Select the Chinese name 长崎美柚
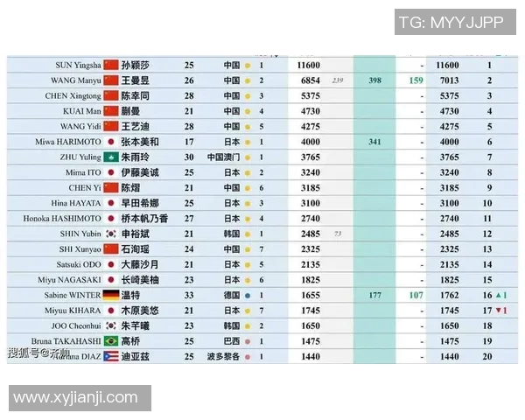Screen dimensions: 525x420 tap(140, 280)
